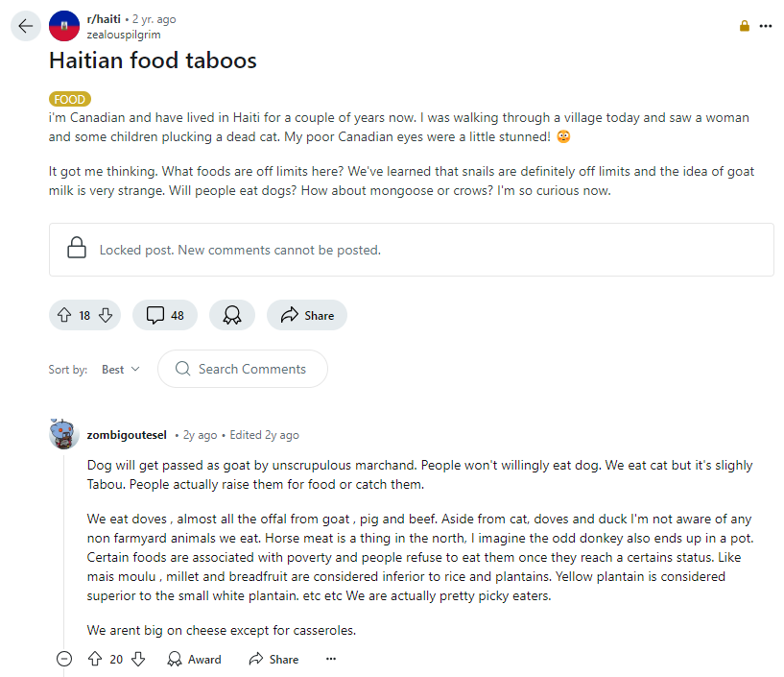Click zombigoutesel's avatar image
The width and height of the screenshot is (784, 677).
(x=64, y=435)
